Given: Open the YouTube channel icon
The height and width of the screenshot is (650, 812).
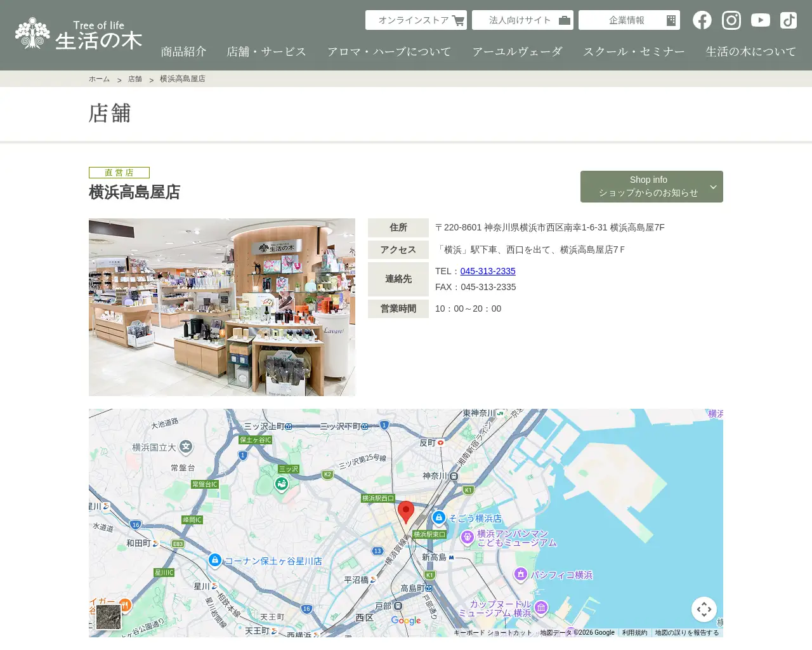Looking at the screenshot, I should coord(761,20).
